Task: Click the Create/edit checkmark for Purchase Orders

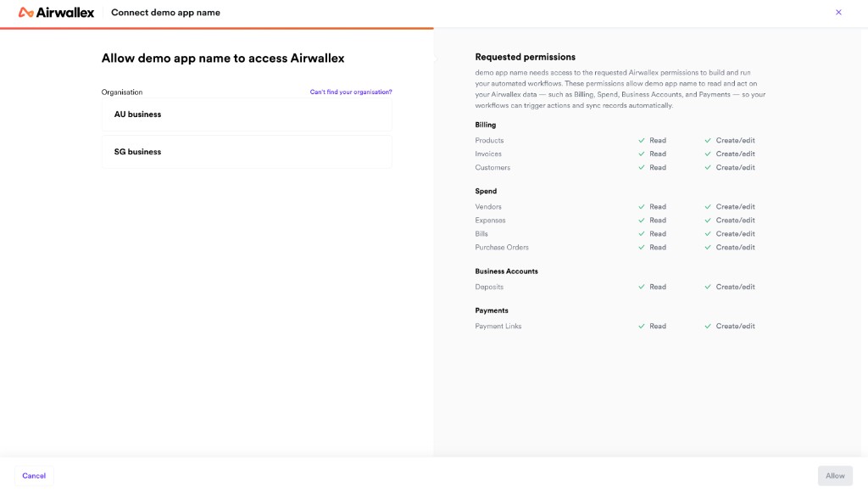Action: (708, 247)
